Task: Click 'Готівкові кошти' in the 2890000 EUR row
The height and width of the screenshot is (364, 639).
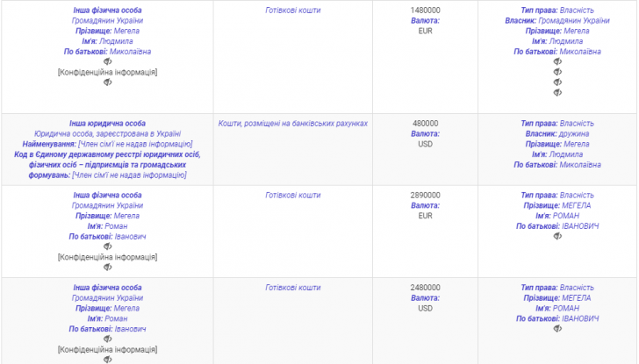Action: pyautogui.click(x=293, y=195)
